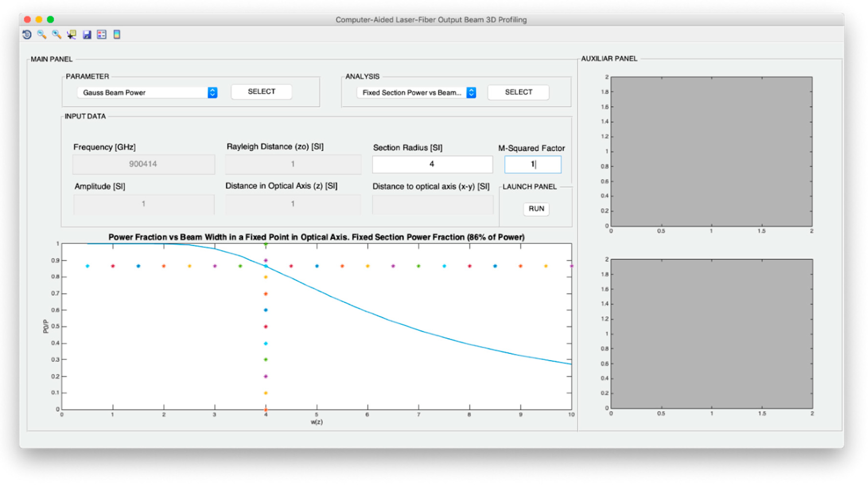Image resolution: width=868 pixels, height=488 pixels.
Task: Click the upper auxiliar panel gray plot
Action: (711, 151)
